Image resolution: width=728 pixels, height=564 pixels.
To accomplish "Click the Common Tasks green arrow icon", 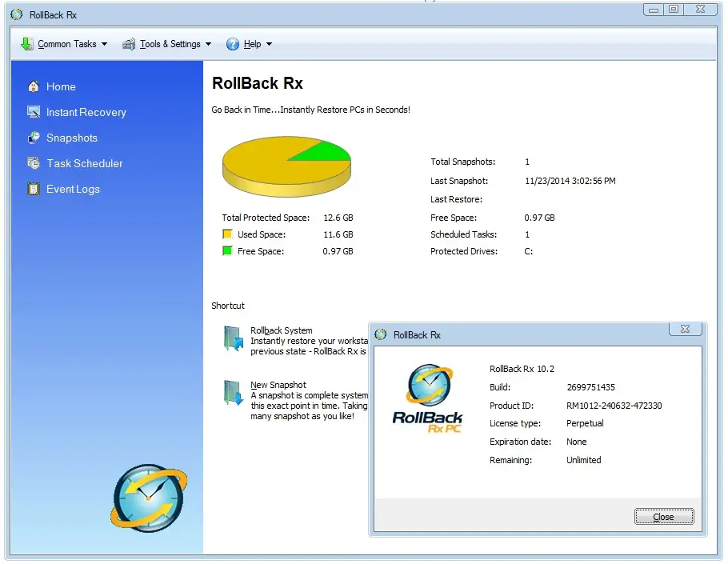I will pyautogui.click(x=27, y=44).
